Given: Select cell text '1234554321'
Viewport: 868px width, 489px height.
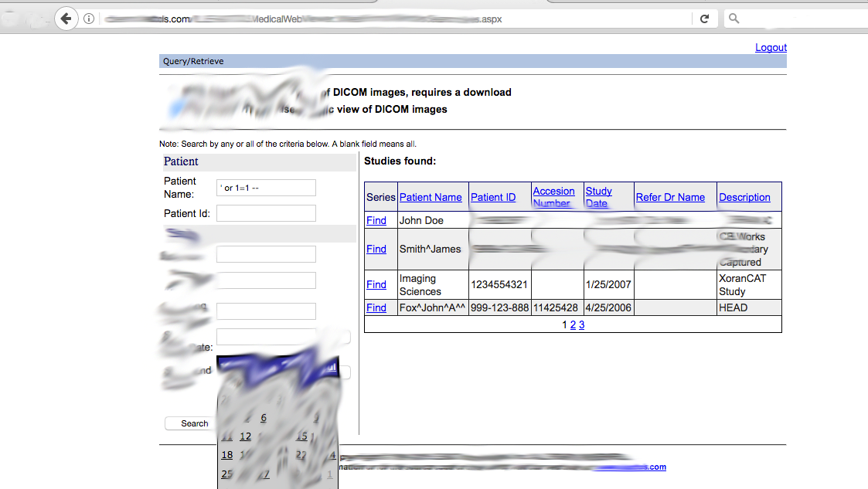Looking at the screenshot, I should pyautogui.click(x=499, y=285).
